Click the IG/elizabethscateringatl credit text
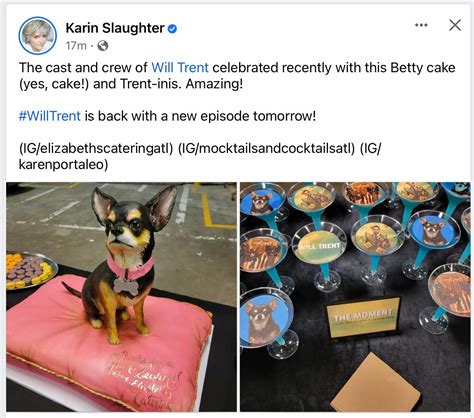This screenshot has height=418, width=474. (96, 149)
